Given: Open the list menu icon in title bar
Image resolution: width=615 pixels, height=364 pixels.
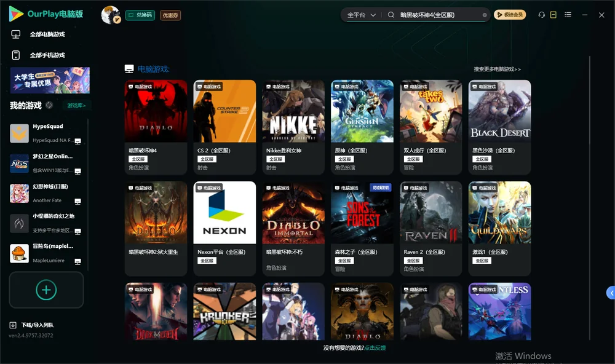Looking at the screenshot, I should point(568,15).
